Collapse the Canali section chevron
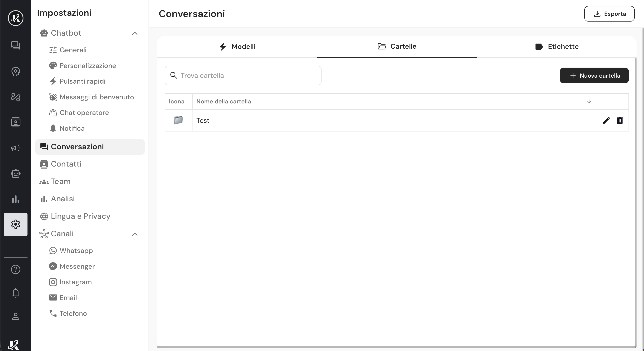The width and height of the screenshot is (644, 351). click(x=135, y=234)
